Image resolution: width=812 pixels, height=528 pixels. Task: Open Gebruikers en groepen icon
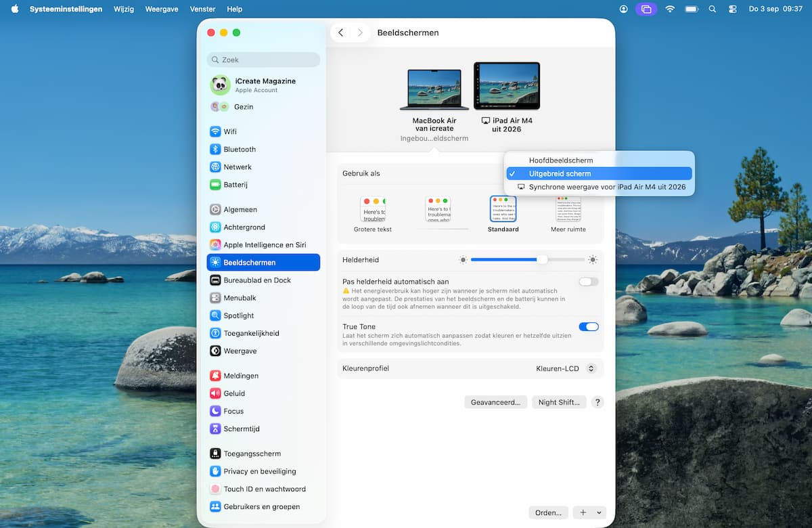[x=215, y=506]
